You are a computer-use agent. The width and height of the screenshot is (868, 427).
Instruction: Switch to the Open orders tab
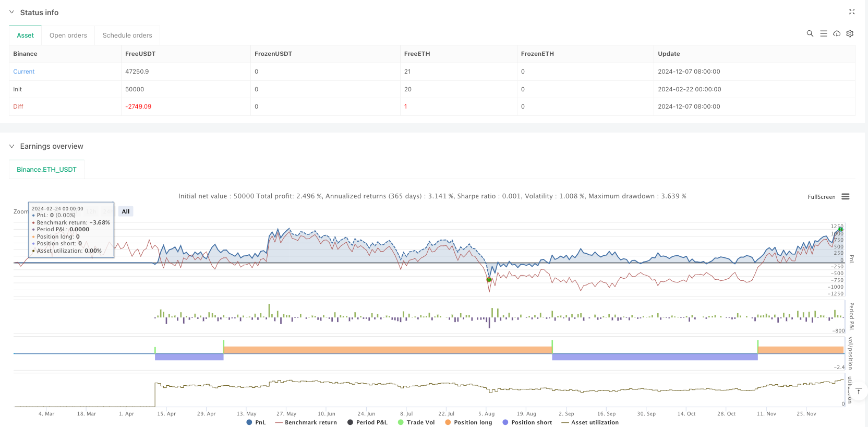(68, 35)
